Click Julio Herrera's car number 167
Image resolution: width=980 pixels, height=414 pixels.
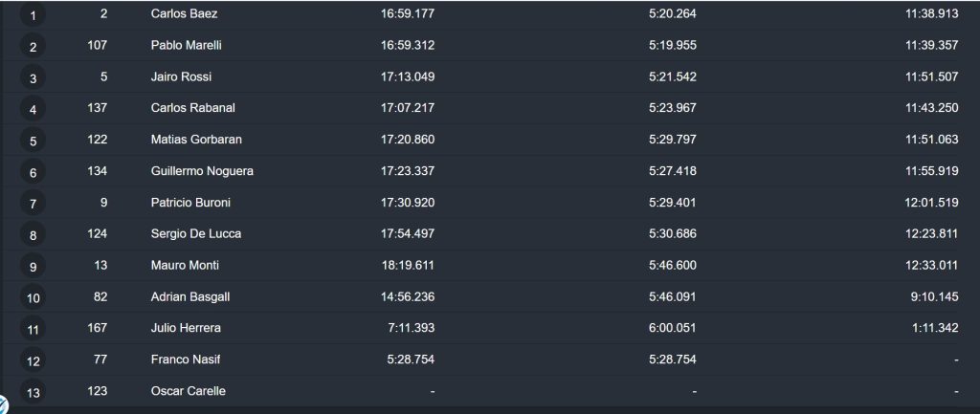click(x=97, y=327)
